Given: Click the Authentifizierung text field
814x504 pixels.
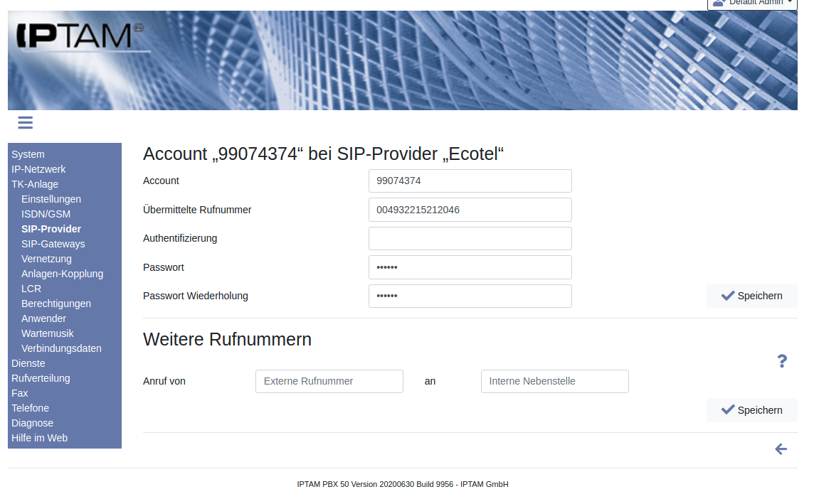Looking at the screenshot, I should 470,238.
